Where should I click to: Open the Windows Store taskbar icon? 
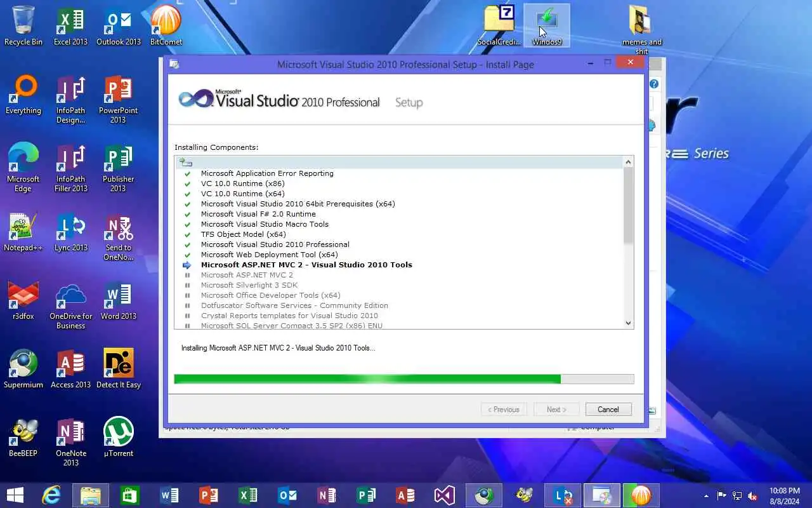pyautogui.click(x=130, y=495)
